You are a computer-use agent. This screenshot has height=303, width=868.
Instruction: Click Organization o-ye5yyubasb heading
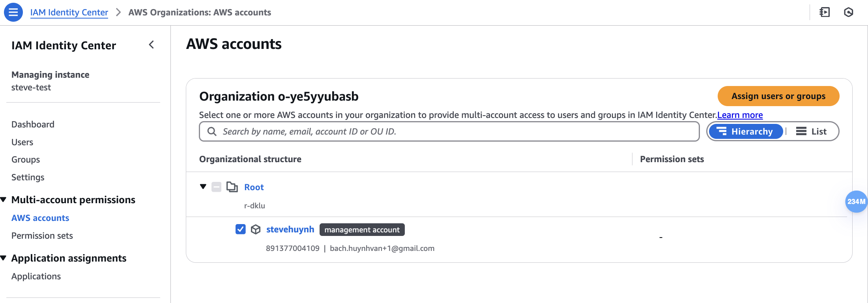point(279,96)
